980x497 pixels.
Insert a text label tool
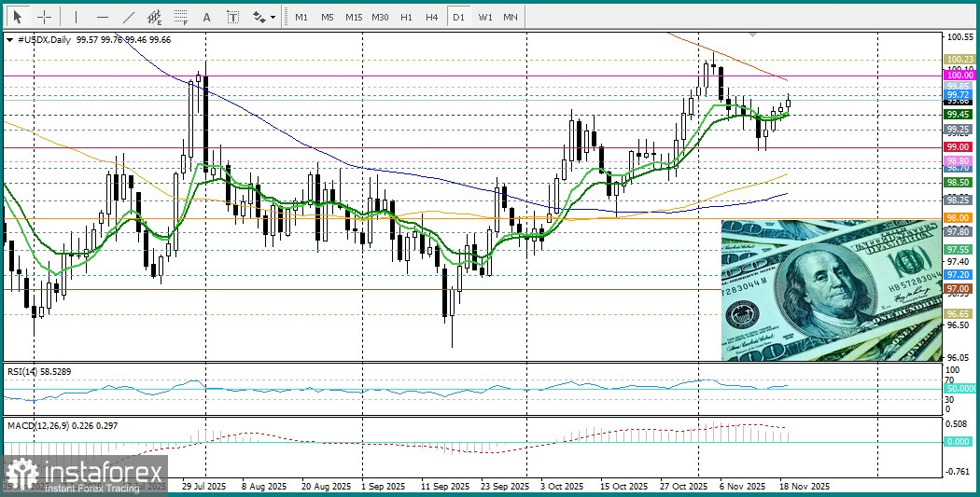(232, 17)
